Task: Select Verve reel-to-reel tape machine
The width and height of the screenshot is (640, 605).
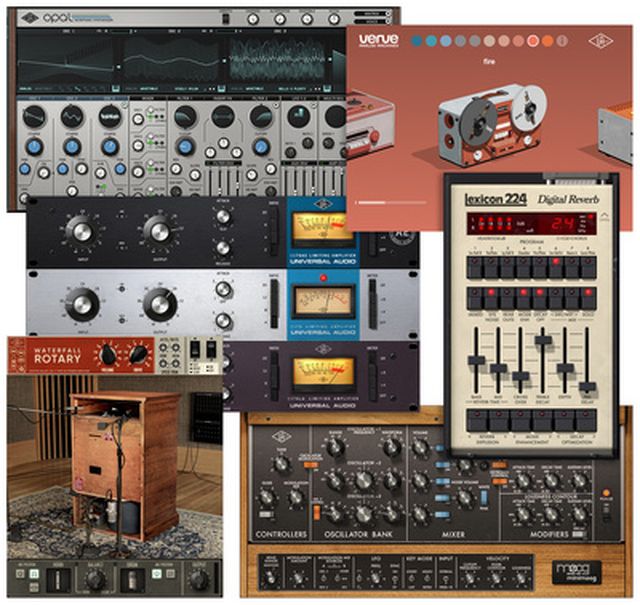Action: [494, 126]
